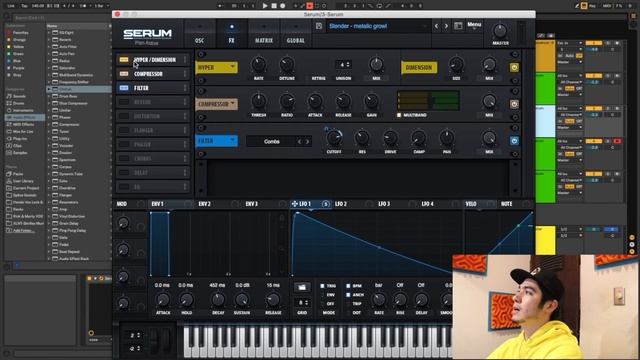Select the ENV 2 tab
640x360 pixels.
pos(204,204)
